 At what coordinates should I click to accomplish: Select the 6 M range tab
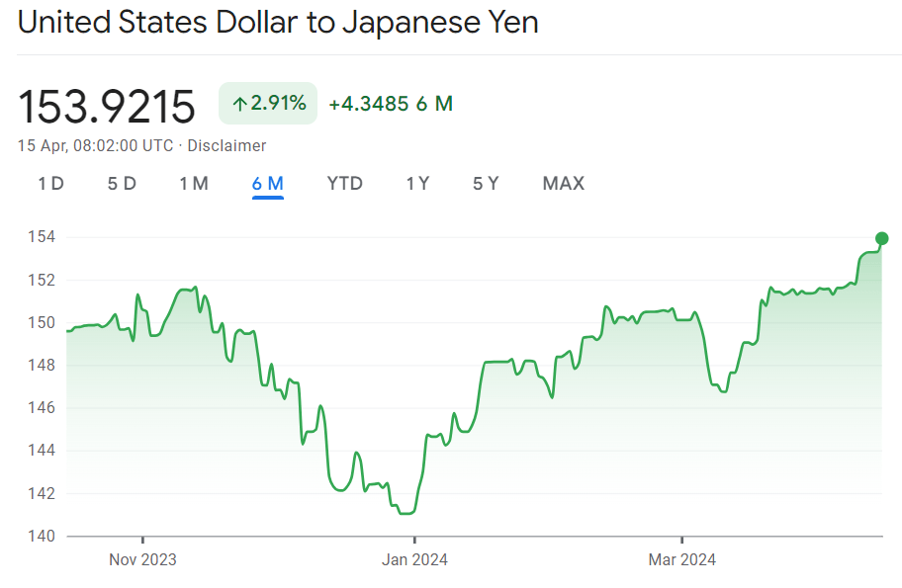tap(268, 184)
